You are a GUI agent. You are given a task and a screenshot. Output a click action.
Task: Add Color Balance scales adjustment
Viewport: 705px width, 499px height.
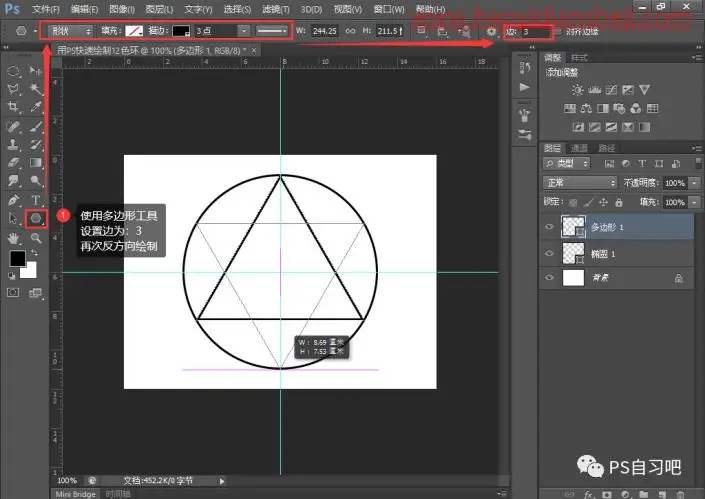pos(586,108)
